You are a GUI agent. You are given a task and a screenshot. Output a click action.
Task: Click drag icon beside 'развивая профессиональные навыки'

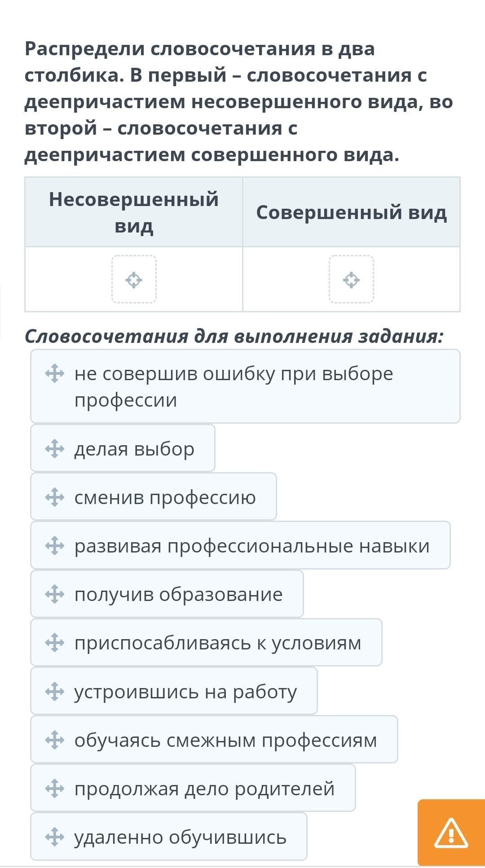(x=54, y=546)
